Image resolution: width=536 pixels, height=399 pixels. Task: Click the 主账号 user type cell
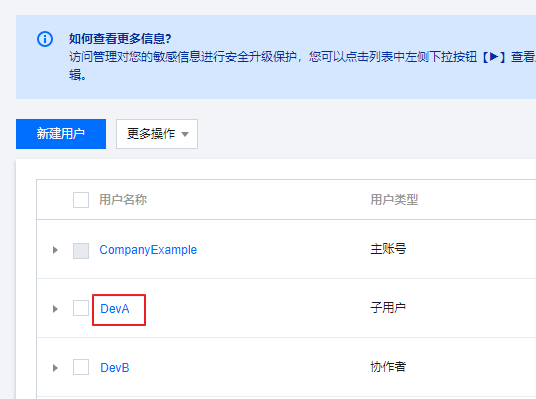(388, 249)
